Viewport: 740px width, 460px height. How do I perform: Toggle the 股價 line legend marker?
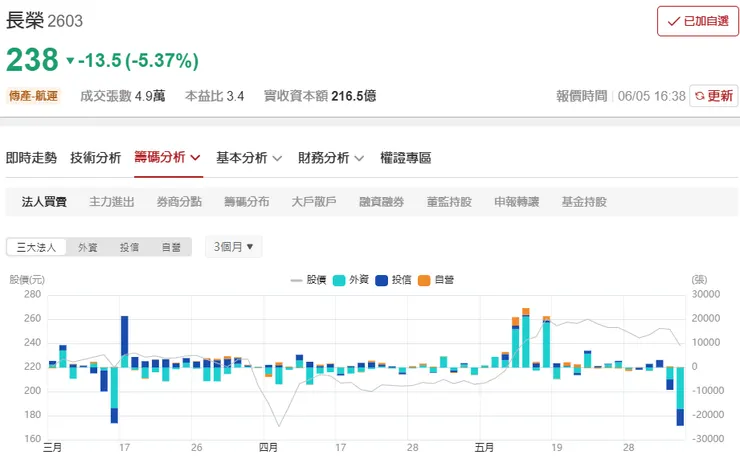[x=296, y=280]
